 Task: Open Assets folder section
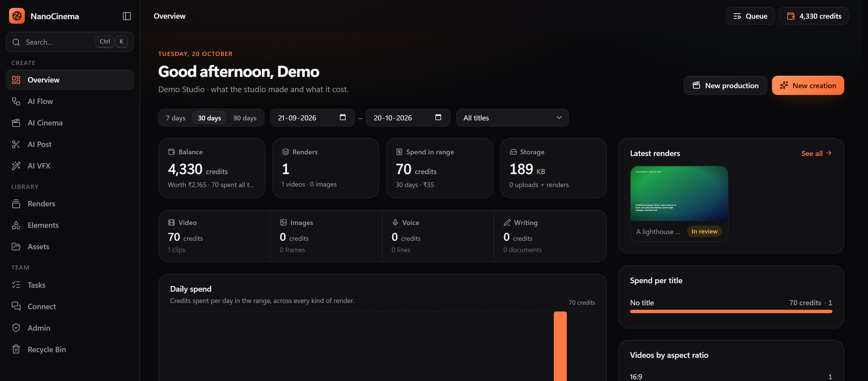pyautogui.click(x=70, y=246)
